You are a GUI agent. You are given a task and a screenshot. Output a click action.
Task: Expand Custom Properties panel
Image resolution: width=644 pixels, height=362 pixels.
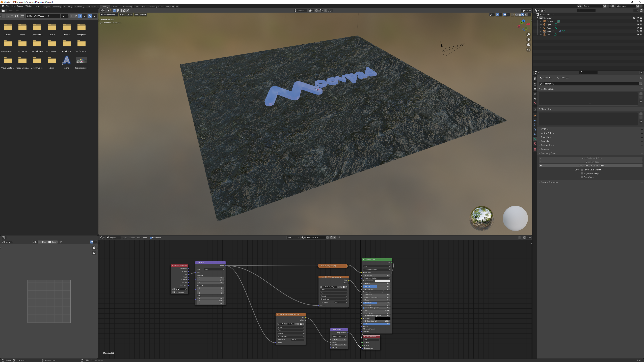[x=549, y=182]
